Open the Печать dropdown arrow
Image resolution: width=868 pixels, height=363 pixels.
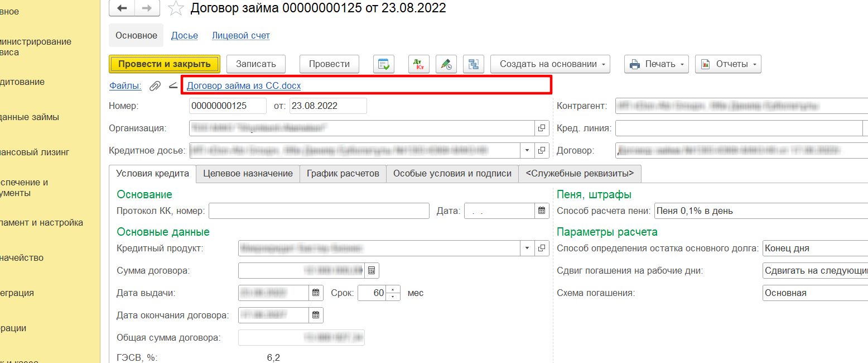pos(682,64)
